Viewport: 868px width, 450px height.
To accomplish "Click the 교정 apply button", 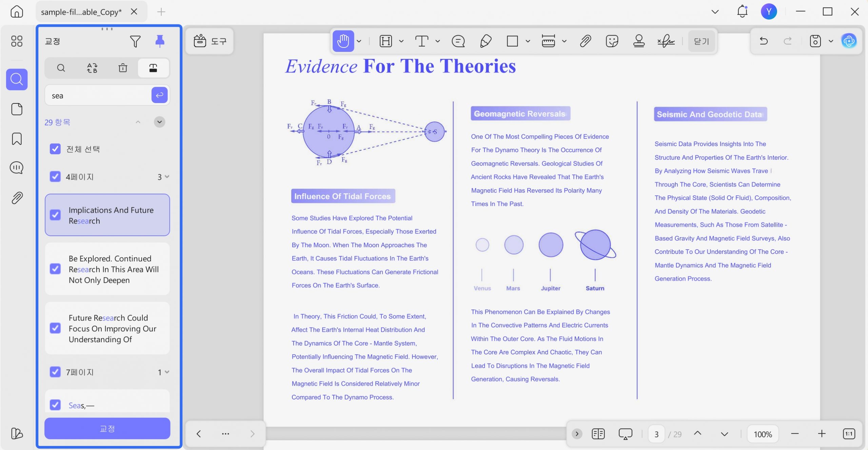I will coord(107,429).
